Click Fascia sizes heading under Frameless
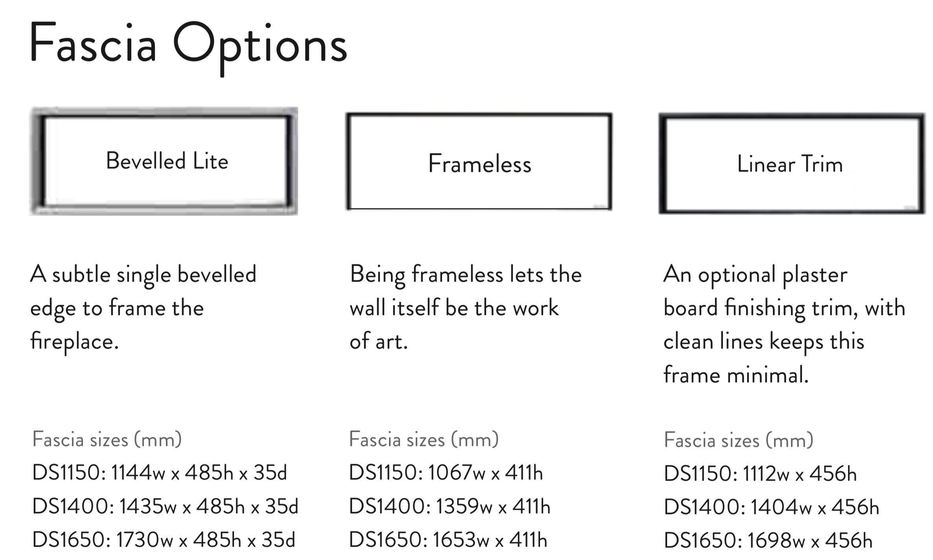The image size is (933, 560). click(x=424, y=439)
